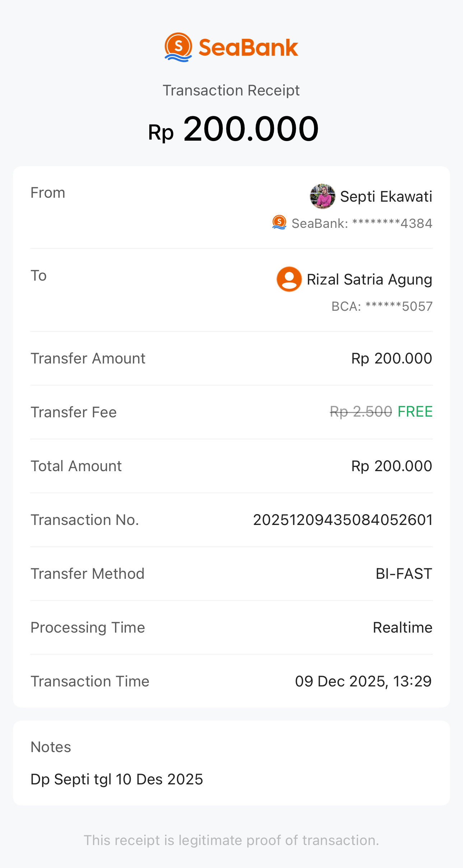The height and width of the screenshot is (868, 463).
Task: Click the Realtime processing time value
Action: click(403, 628)
